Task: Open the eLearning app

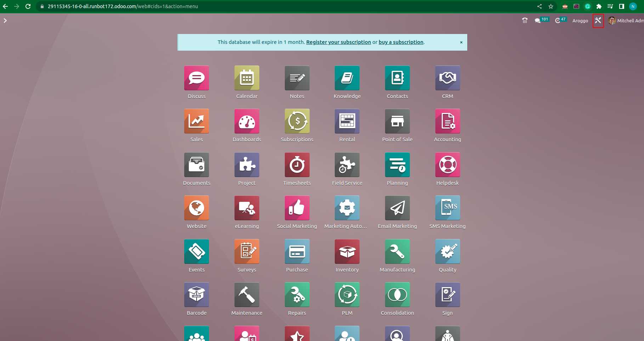Action: pos(247,208)
